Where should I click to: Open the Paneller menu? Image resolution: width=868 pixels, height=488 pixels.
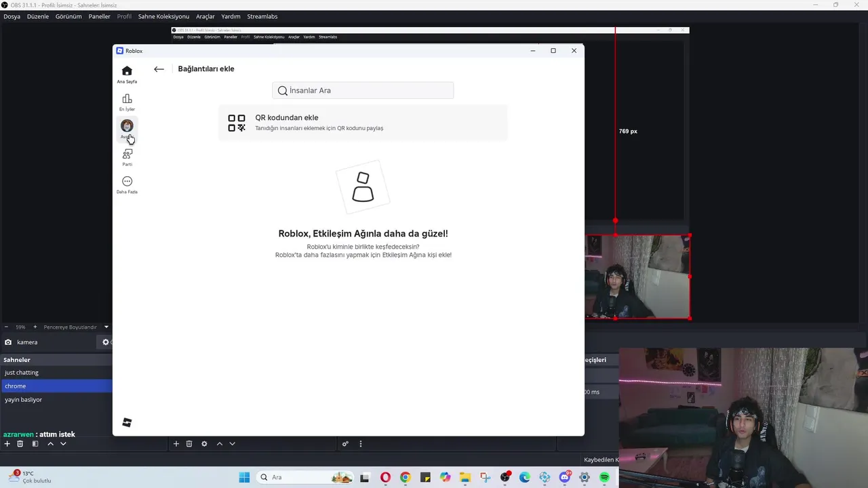tap(99, 16)
